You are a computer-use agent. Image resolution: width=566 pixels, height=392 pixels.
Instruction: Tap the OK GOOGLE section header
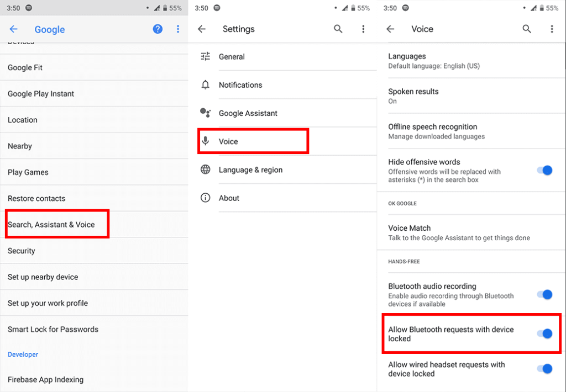click(402, 203)
